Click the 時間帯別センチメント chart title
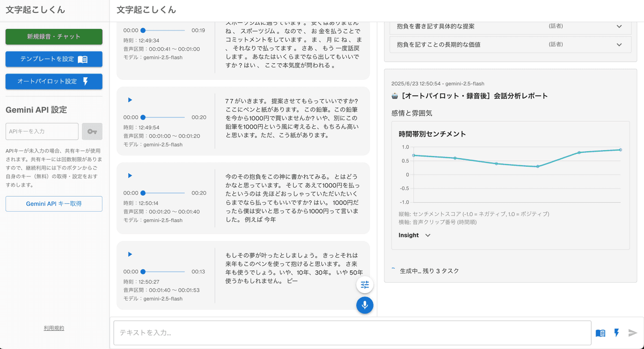The height and width of the screenshot is (349, 644). [432, 134]
